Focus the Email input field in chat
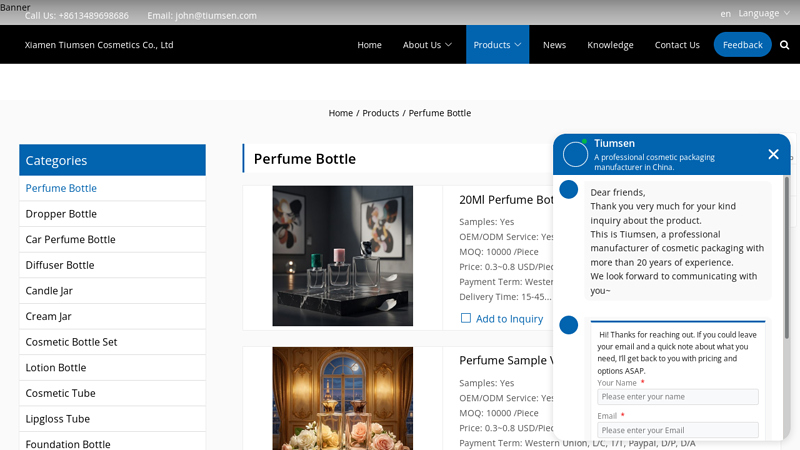Image resolution: width=800 pixels, height=450 pixels. [x=678, y=430]
